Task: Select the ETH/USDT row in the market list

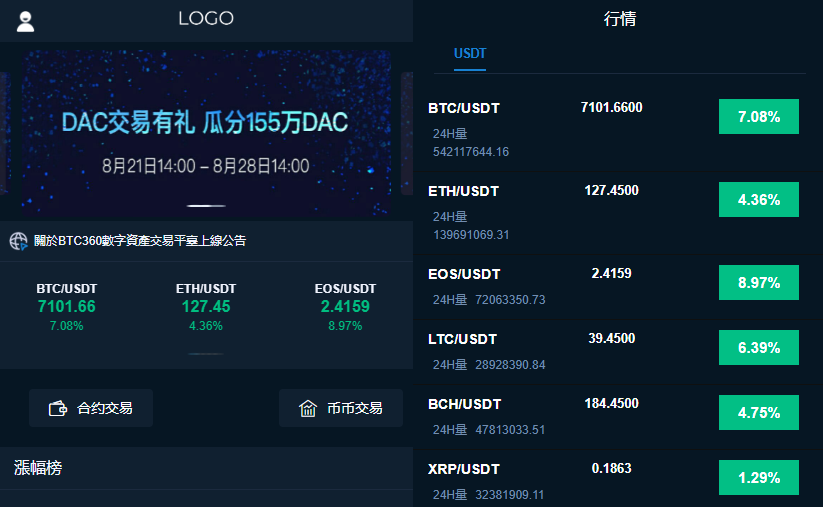Action: pyautogui.click(x=618, y=213)
